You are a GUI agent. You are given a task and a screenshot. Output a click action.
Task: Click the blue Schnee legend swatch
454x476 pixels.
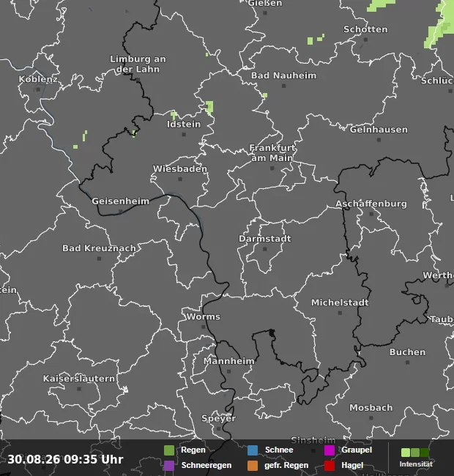(x=253, y=450)
